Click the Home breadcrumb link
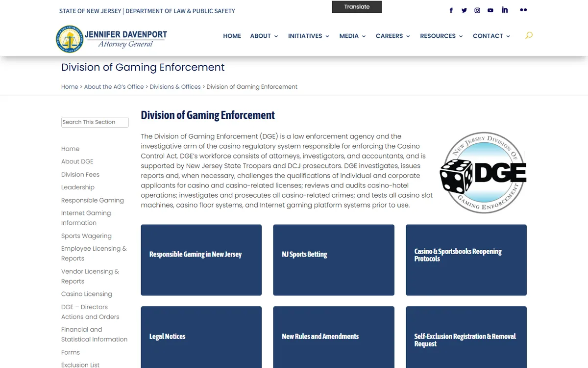The height and width of the screenshot is (368, 588). [x=70, y=87]
